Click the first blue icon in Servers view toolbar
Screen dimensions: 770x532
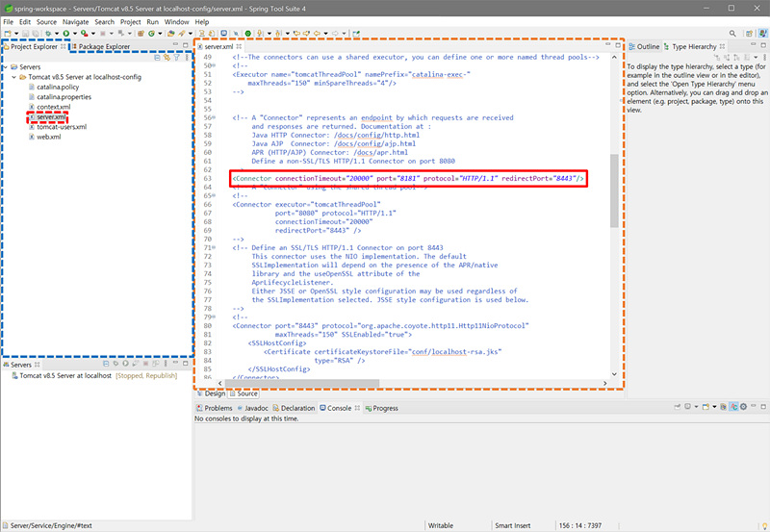pos(106,364)
